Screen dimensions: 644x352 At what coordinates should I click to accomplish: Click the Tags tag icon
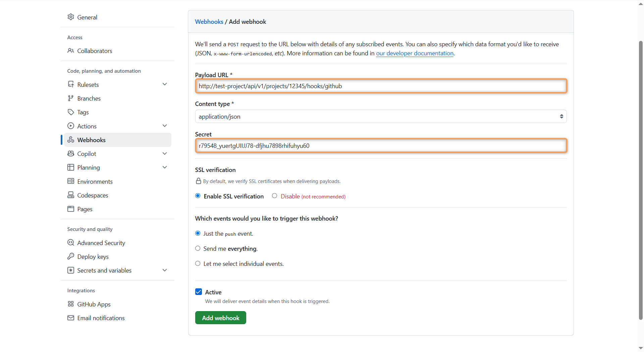70,112
